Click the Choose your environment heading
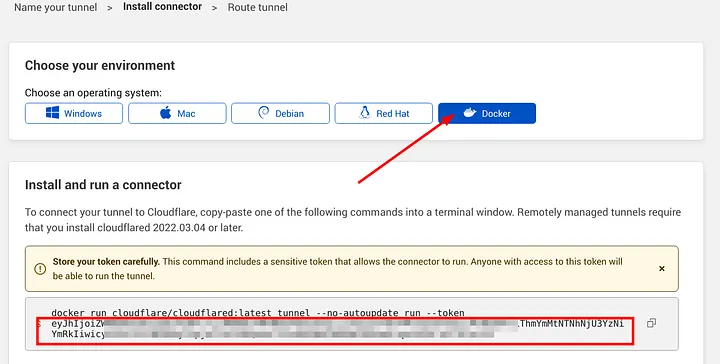The height and width of the screenshot is (364, 720). [x=100, y=65]
